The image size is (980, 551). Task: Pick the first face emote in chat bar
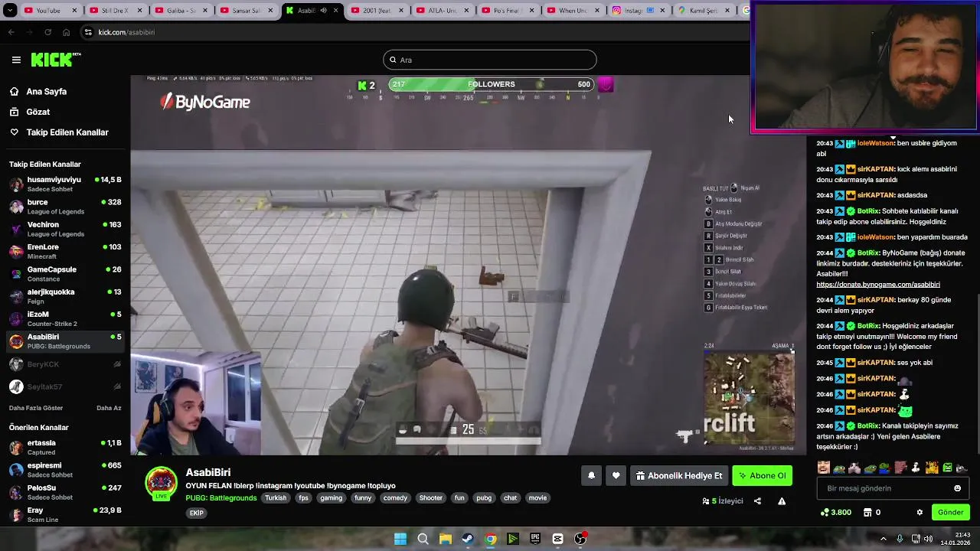click(823, 468)
